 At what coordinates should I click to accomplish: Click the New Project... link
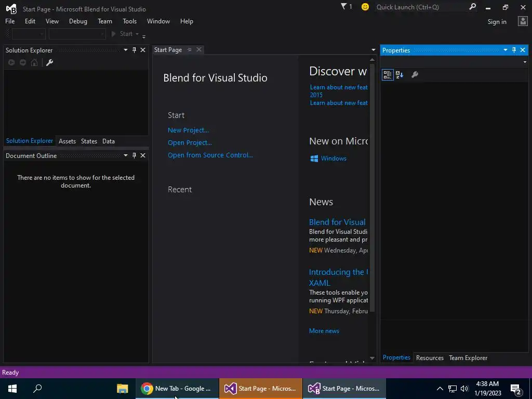click(188, 130)
